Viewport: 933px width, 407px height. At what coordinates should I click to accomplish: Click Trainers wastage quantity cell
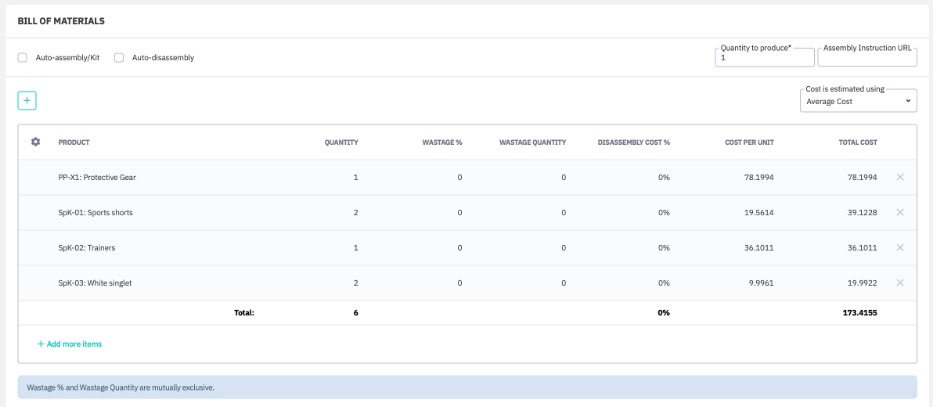point(563,248)
